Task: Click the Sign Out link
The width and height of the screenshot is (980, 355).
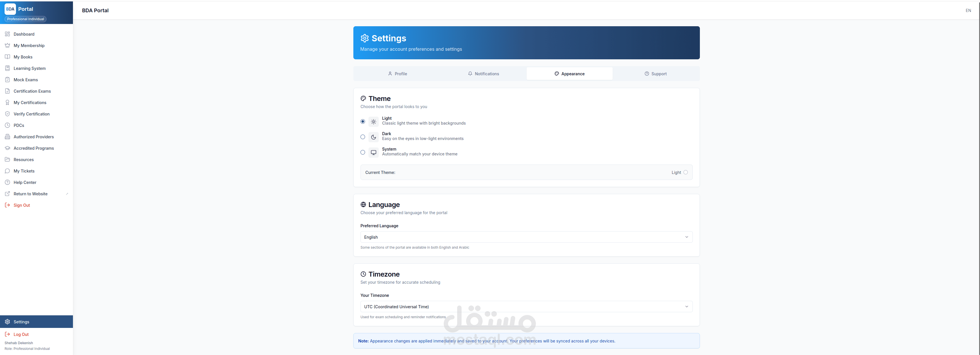Action: 22,205
